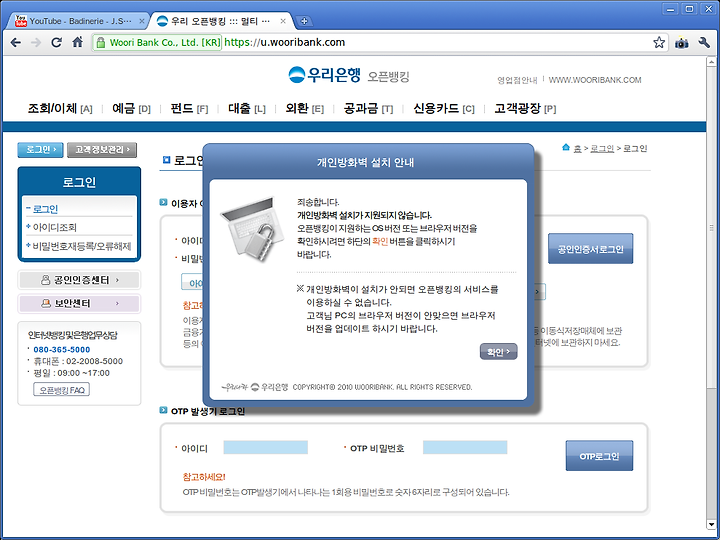Bookmark this page with the star icon

[x=659, y=43]
